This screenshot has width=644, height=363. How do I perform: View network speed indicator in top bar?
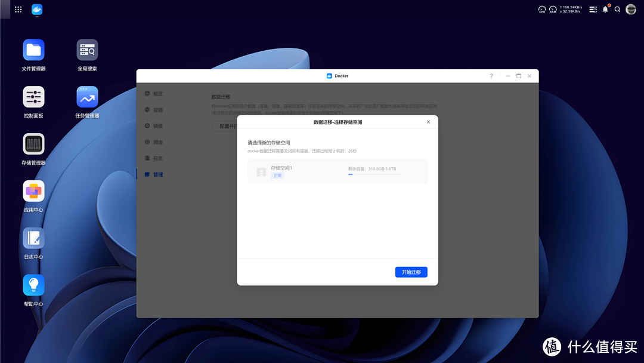pos(571,10)
